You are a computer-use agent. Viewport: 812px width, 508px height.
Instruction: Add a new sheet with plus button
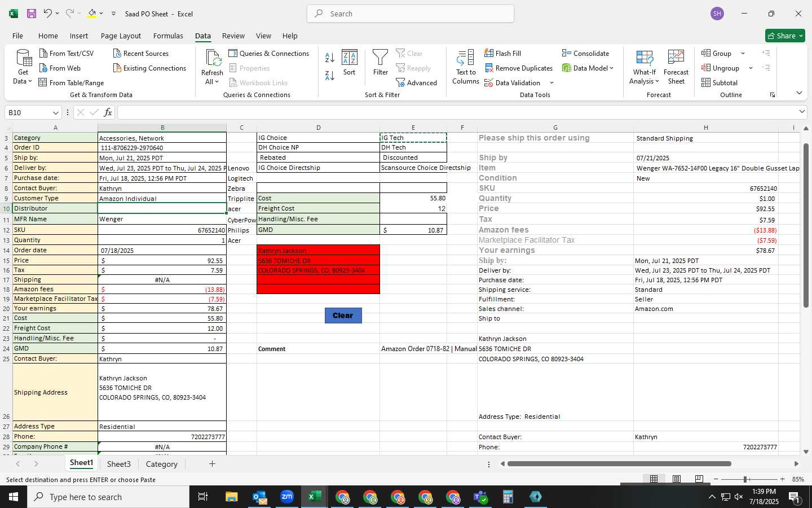click(x=212, y=464)
